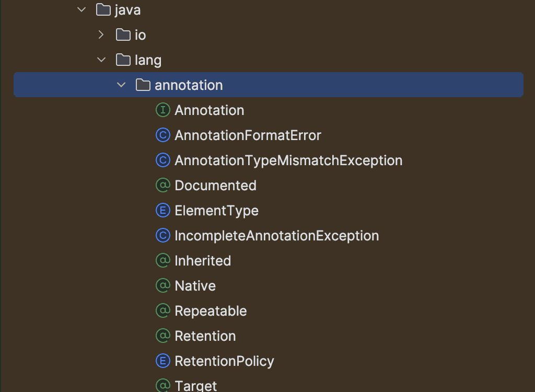
Task: Select the lang folder label
Action: [x=148, y=61]
